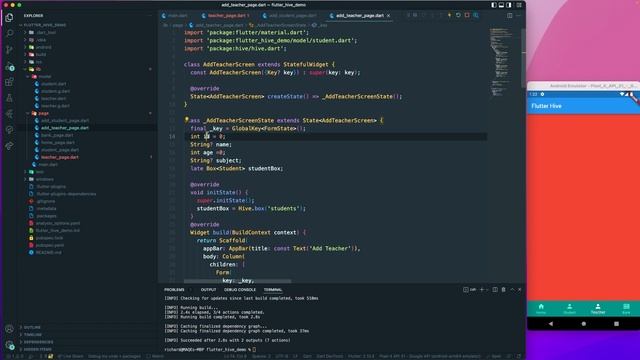Tap the Home tab in Flutter app
This screenshot has height=360, width=640.
coord(541,309)
